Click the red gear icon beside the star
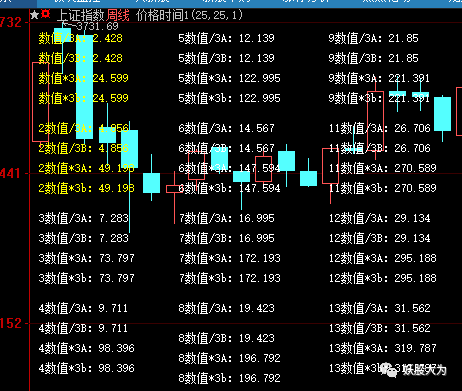Viewport: 462px width, 391px height. coord(46,14)
